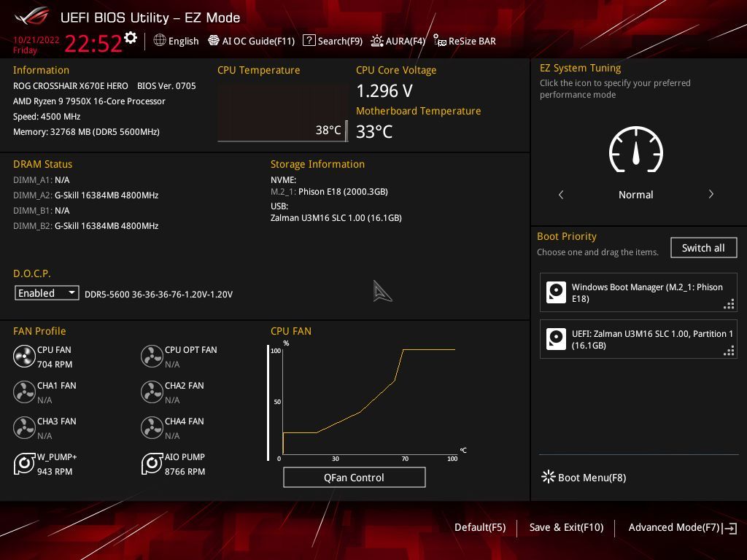Click the Search question mark icon
This screenshot has width=747, height=560.
(309, 41)
